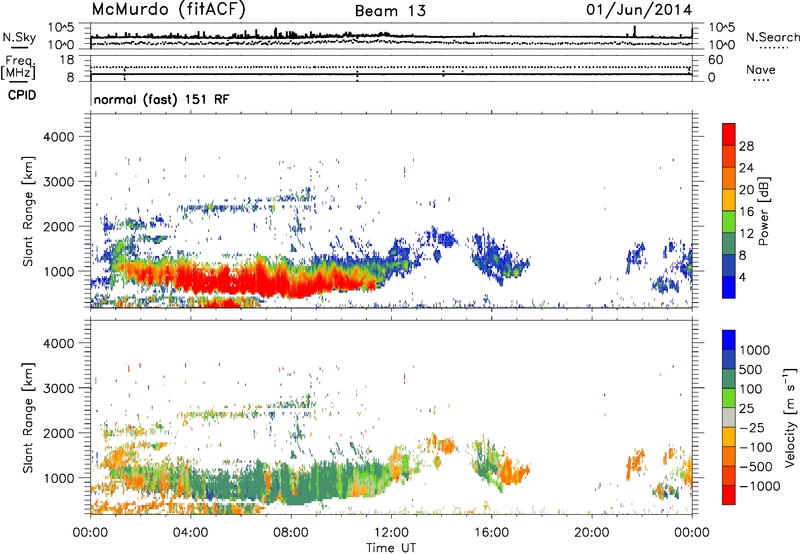This screenshot has height=554, width=800.
Task: Click the 18 label on frequency axis
Action: (x=67, y=60)
